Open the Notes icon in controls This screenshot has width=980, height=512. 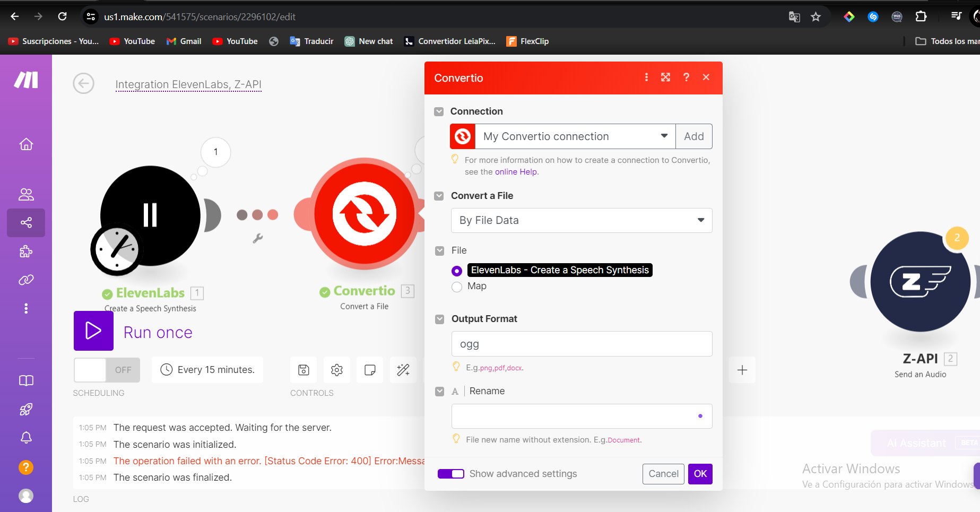[370, 370]
